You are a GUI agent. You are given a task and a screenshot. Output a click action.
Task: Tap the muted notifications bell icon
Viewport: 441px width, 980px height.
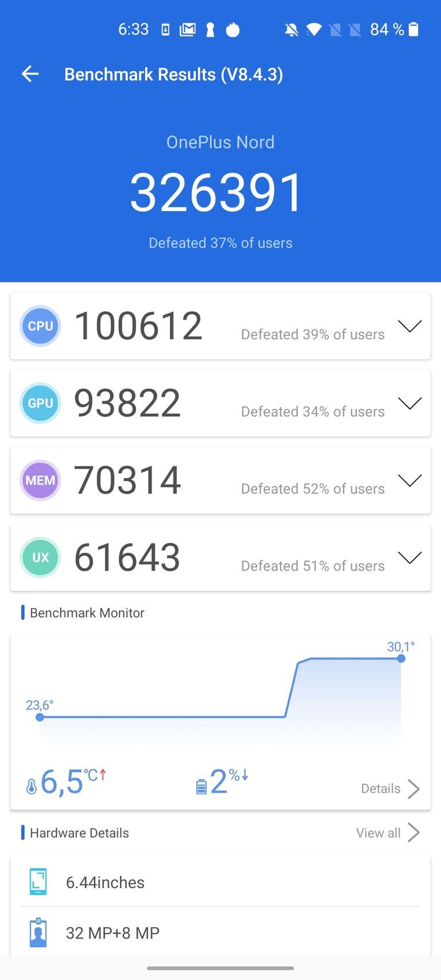tap(292, 29)
